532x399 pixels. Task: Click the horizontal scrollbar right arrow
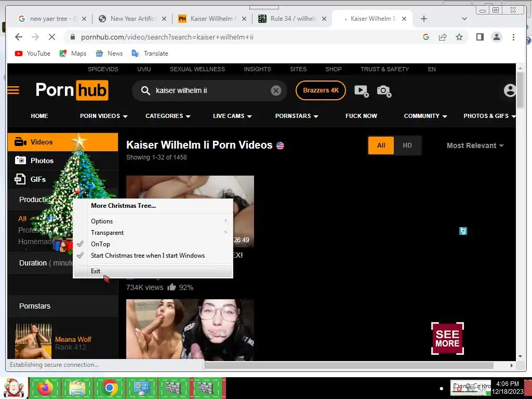tap(511, 365)
